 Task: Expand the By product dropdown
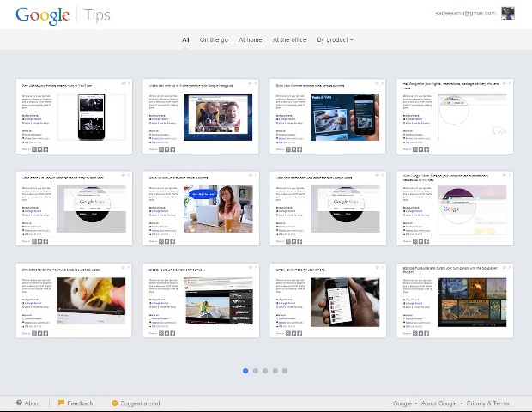336,39
